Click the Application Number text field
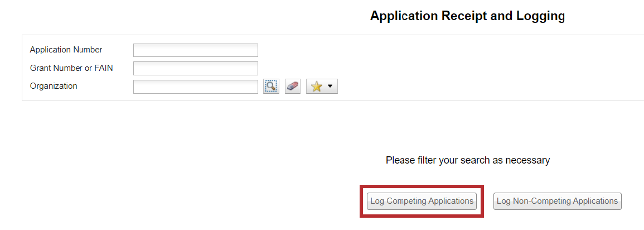644x230 pixels. pos(195,50)
